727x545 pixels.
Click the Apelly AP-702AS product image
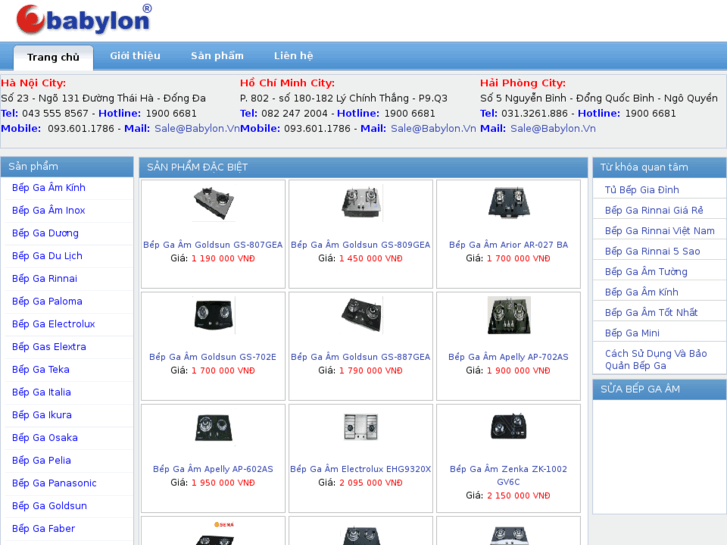click(x=509, y=315)
